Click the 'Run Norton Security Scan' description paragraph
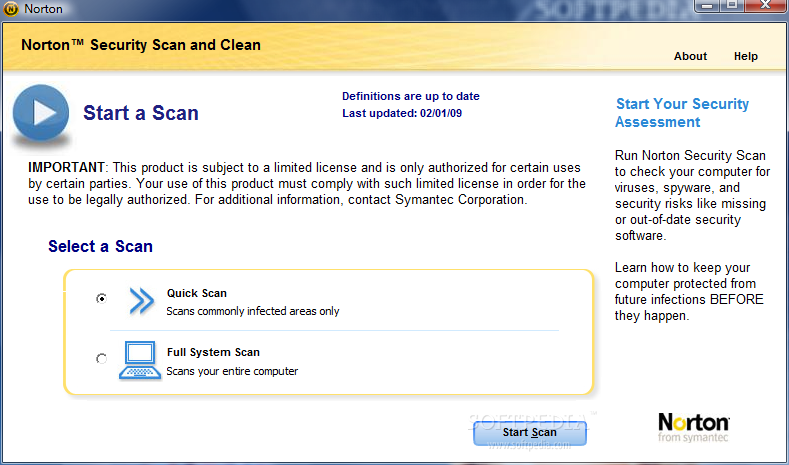Image resolution: width=789 pixels, height=465 pixels. (x=692, y=195)
